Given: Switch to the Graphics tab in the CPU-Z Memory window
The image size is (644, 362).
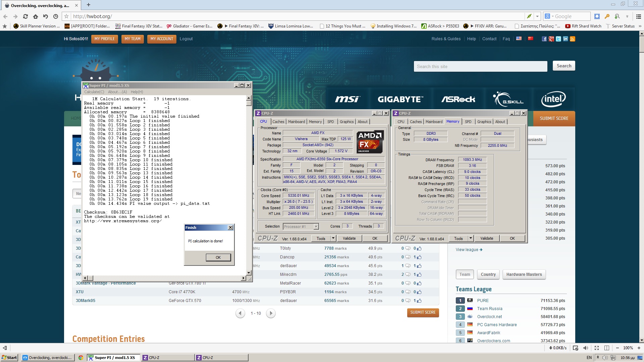Looking at the screenshot, I should tap(484, 122).
